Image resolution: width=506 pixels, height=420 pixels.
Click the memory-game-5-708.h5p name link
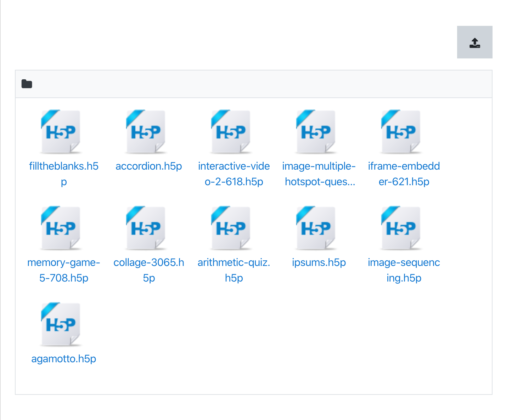point(64,270)
